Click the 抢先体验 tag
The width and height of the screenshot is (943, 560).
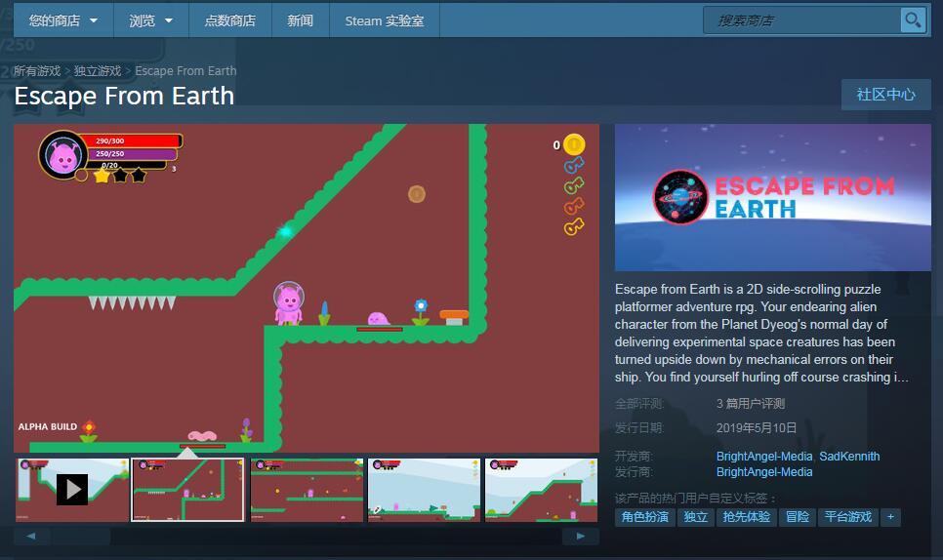point(747,517)
